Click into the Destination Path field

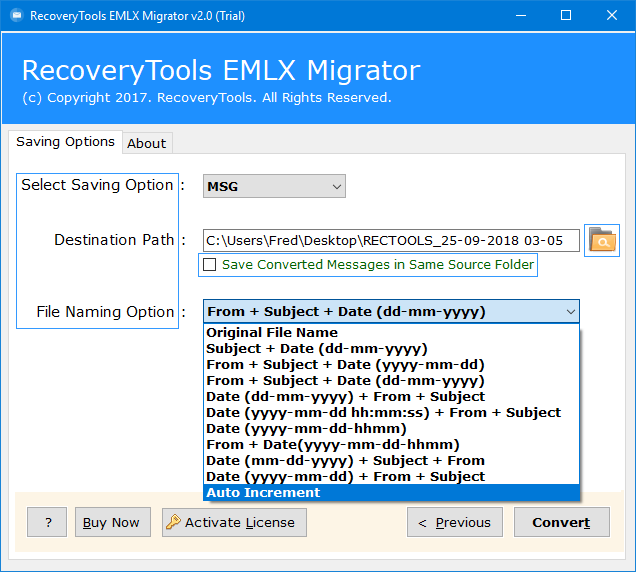[x=391, y=241]
